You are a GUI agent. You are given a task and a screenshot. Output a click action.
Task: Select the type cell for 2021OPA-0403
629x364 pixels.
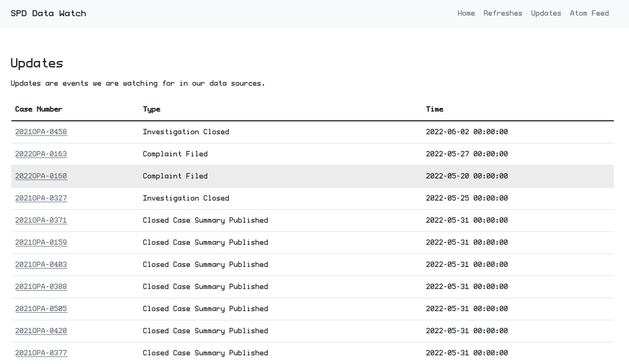coord(205,264)
